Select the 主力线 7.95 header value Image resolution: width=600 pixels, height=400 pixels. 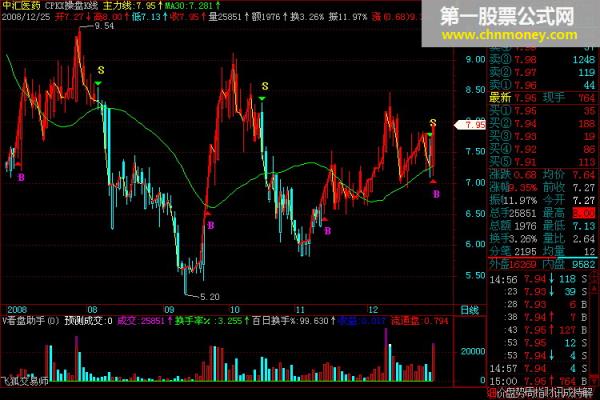tap(132, 6)
